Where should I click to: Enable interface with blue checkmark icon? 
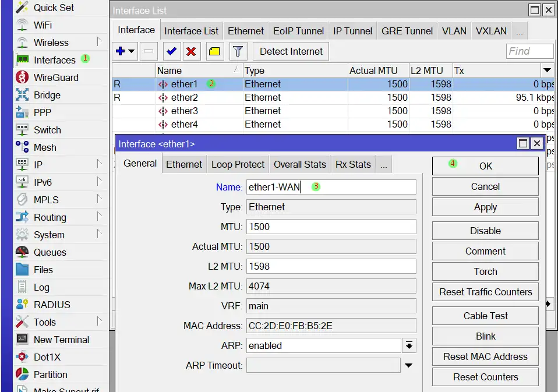(x=171, y=51)
